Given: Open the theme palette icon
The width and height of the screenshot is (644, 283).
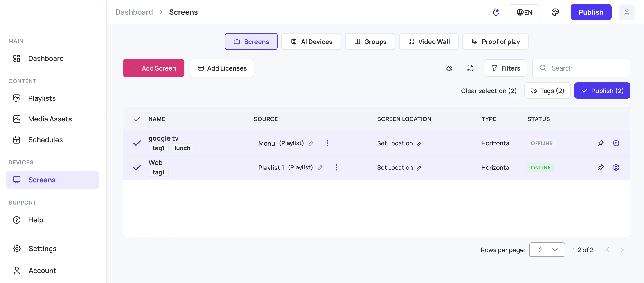Looking at the screenshot, I should (x=555, y=12).
